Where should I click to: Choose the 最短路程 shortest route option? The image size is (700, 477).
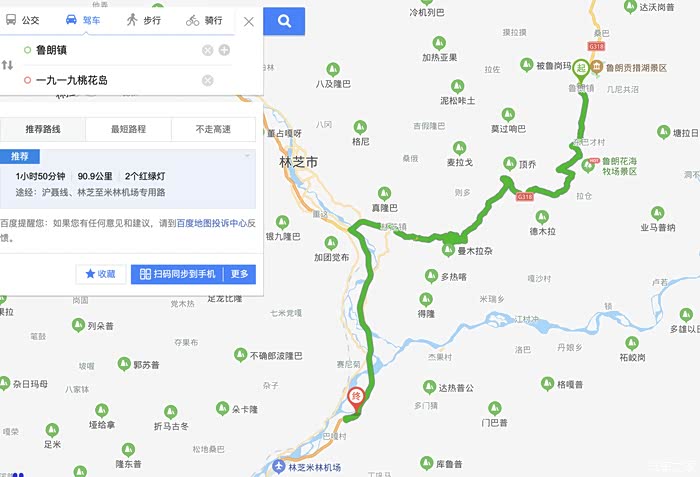pos(128,129)
